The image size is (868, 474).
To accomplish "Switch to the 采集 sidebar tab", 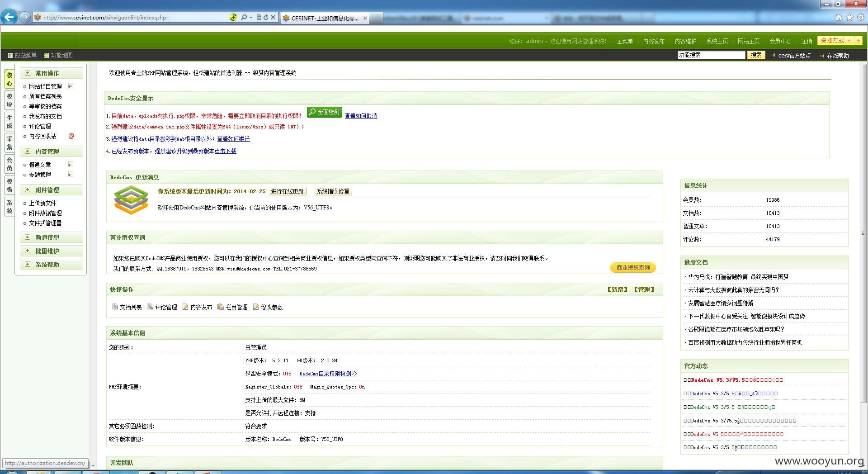I will 9,143.
